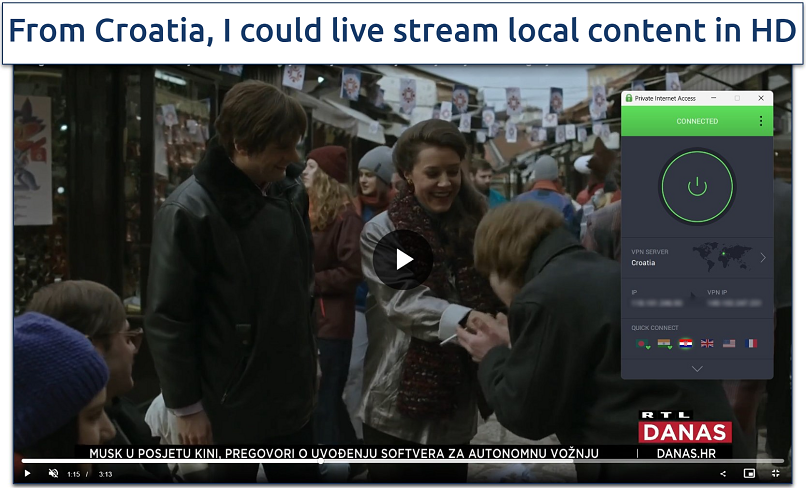Viewport: 806px width, 488px height.
Task: Click the world map thumbnail in the VPN server row
Action: point(722,257)
